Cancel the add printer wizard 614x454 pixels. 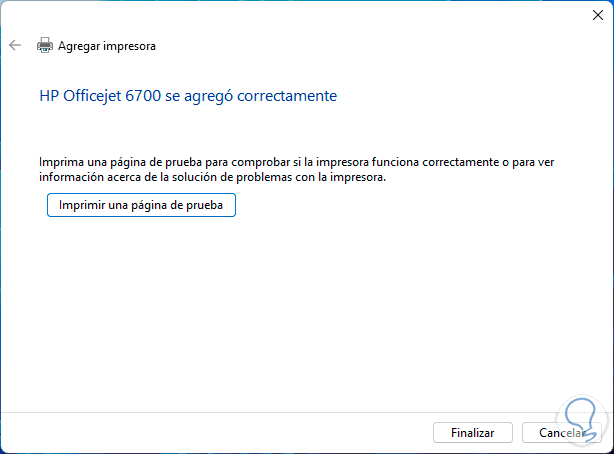562,433
